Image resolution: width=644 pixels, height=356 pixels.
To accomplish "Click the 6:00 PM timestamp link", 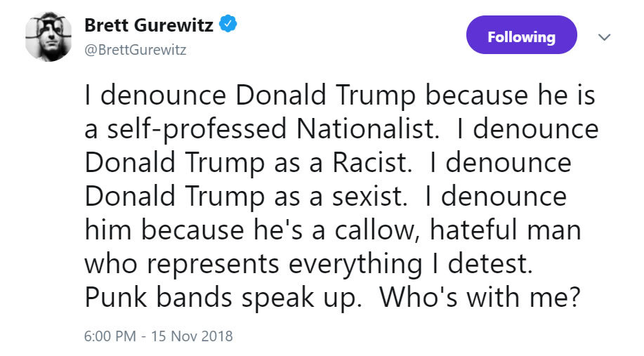I will point(110,336).
